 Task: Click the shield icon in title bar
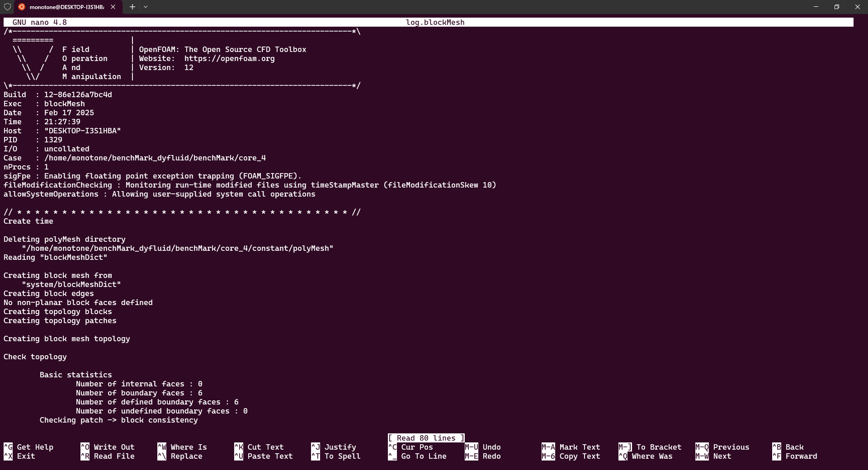click(x=7, y=7)
